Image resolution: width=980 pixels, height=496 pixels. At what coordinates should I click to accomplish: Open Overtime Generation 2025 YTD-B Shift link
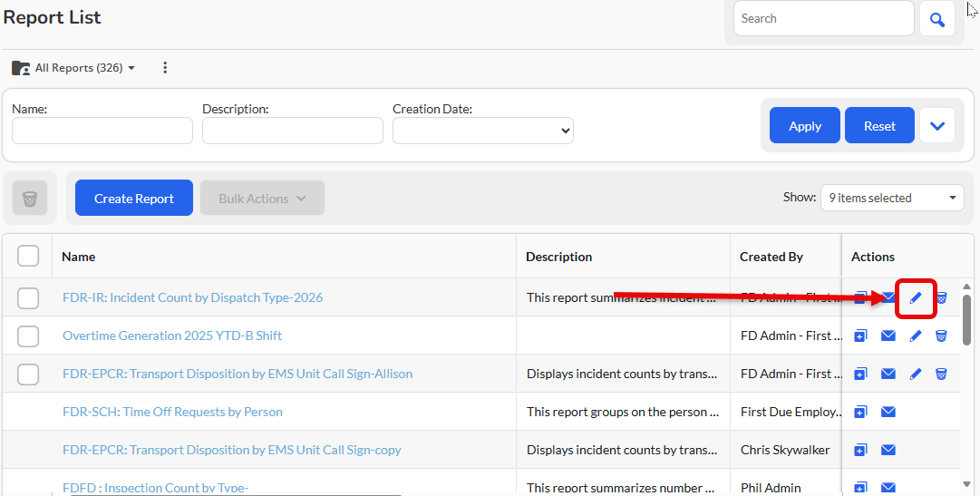(x=172, y=336)
